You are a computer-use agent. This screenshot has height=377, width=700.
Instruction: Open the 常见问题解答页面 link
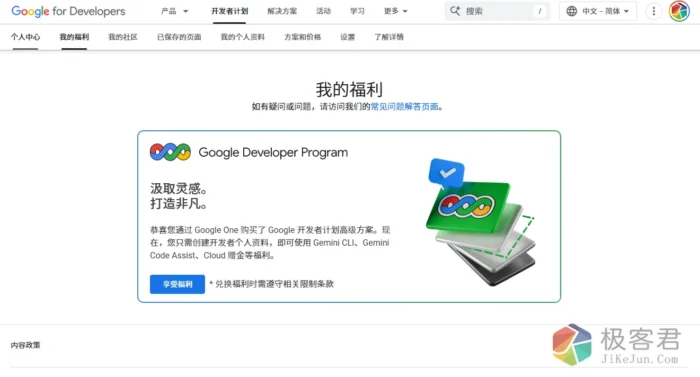[x=404, y=107]
